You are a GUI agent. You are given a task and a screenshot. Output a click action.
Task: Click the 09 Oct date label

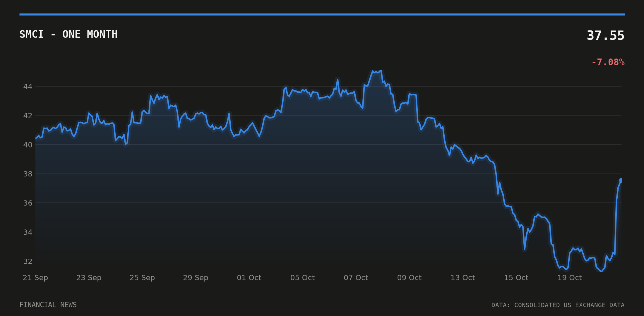click(x=409, y=278)
